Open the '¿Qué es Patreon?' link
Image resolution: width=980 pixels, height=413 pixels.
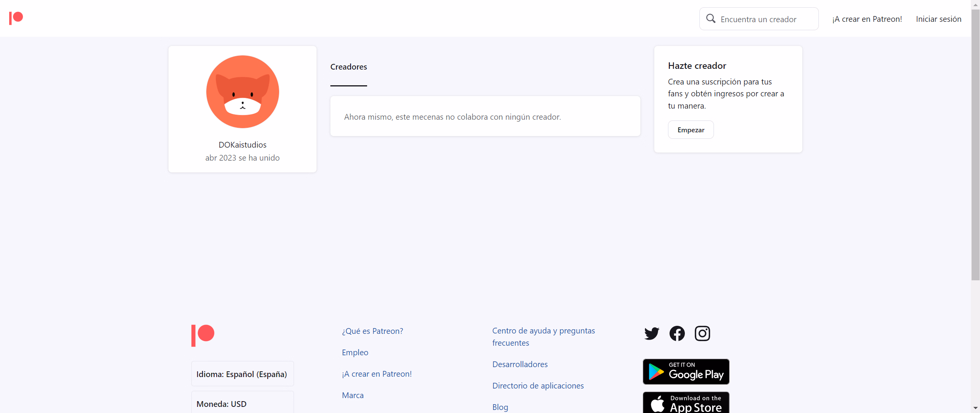tap(372, 331)
